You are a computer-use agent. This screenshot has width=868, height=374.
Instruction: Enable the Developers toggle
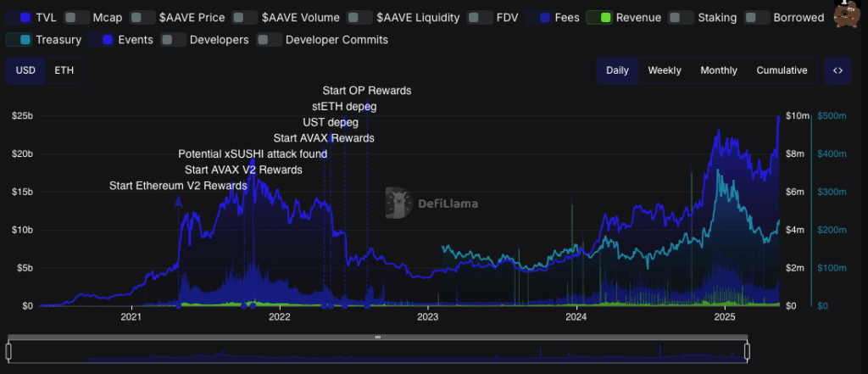point(173,40)
